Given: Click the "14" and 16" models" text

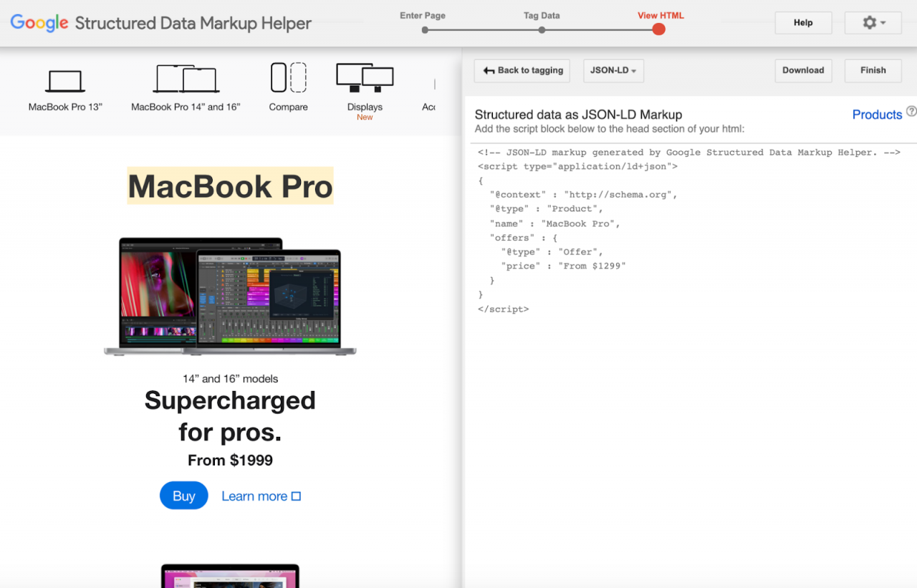Looking at the screenshot, I should coord(230,379).
